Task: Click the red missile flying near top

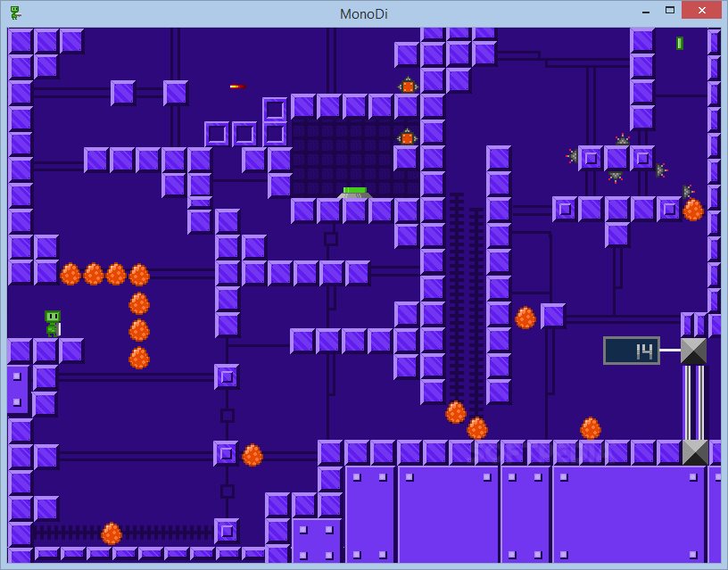Action: click(x=237, y=87)
